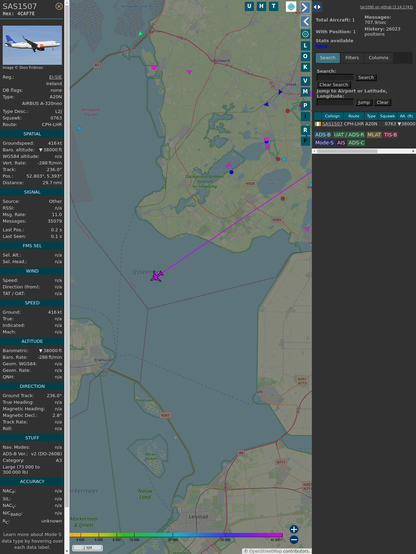Toggle the TIS-B source filter

(x=390, y=135)
